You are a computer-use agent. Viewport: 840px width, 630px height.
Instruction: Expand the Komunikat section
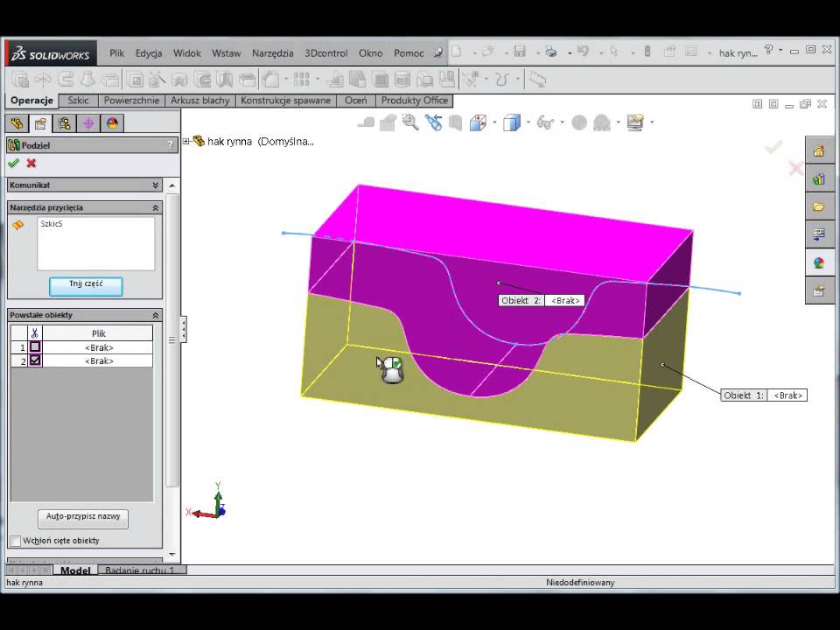pos(156,185)
